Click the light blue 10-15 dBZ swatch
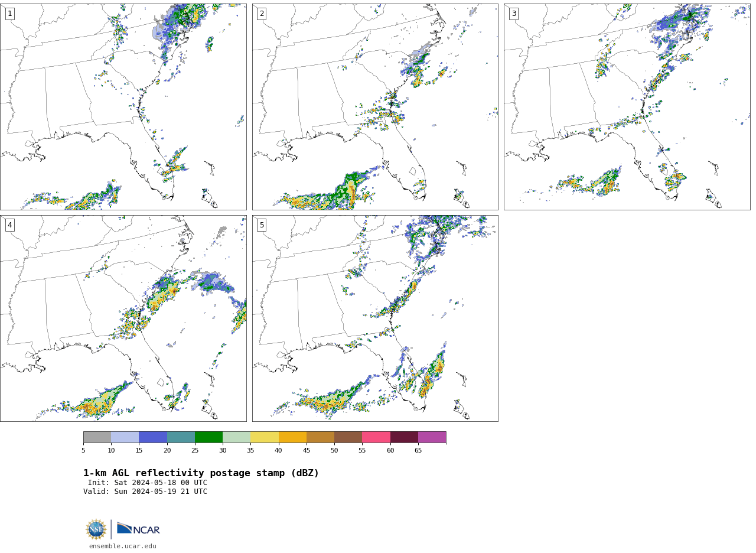756x553 pixels. tap(125, 437)
